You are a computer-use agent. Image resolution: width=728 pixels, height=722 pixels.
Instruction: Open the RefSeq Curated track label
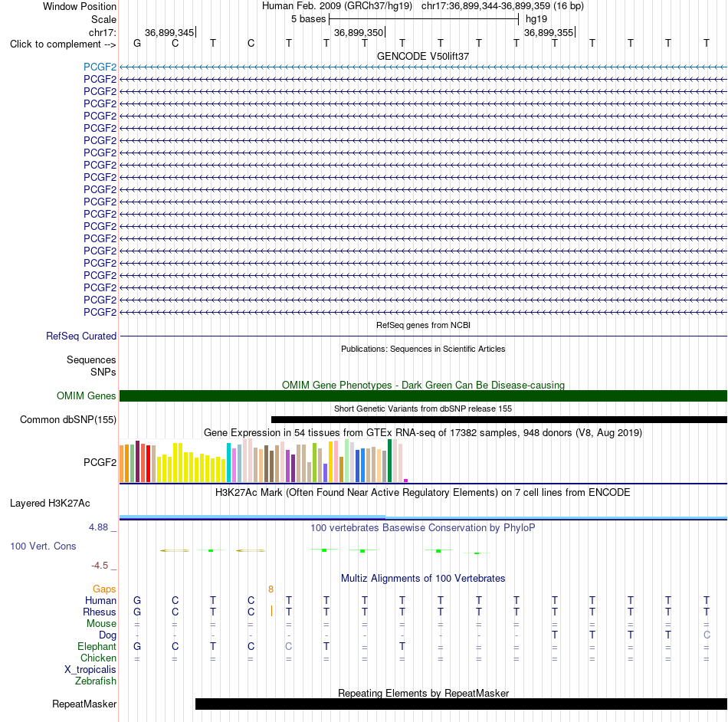[80, 336]
